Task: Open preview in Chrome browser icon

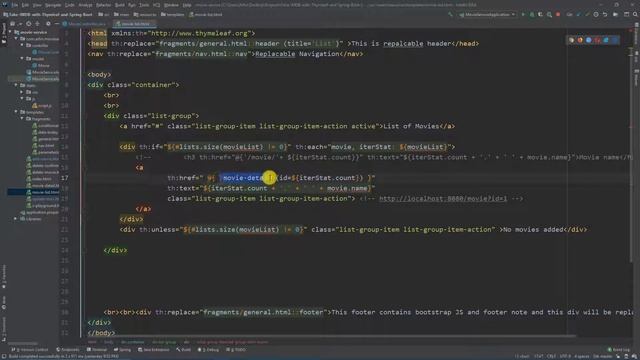Action: pyautogui.click(x=572, y=40)
